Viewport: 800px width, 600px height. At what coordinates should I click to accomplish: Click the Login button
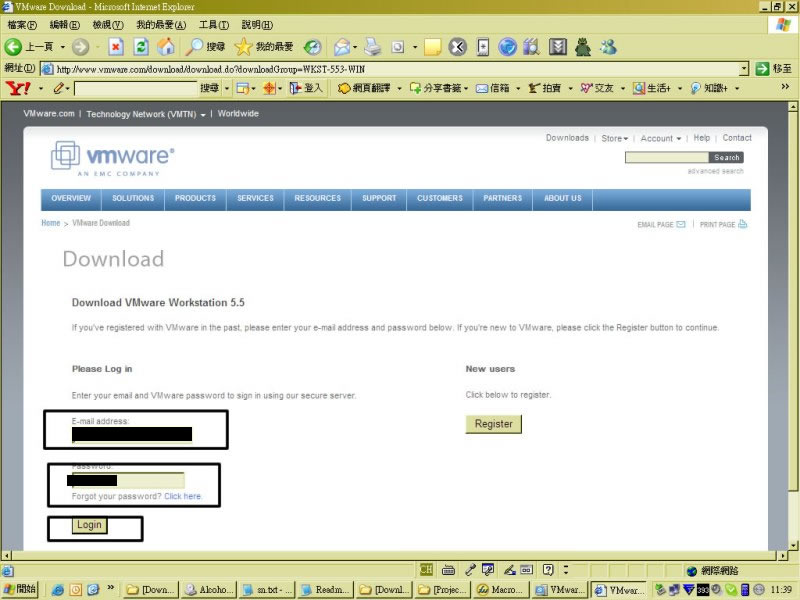tap(89, 525)
